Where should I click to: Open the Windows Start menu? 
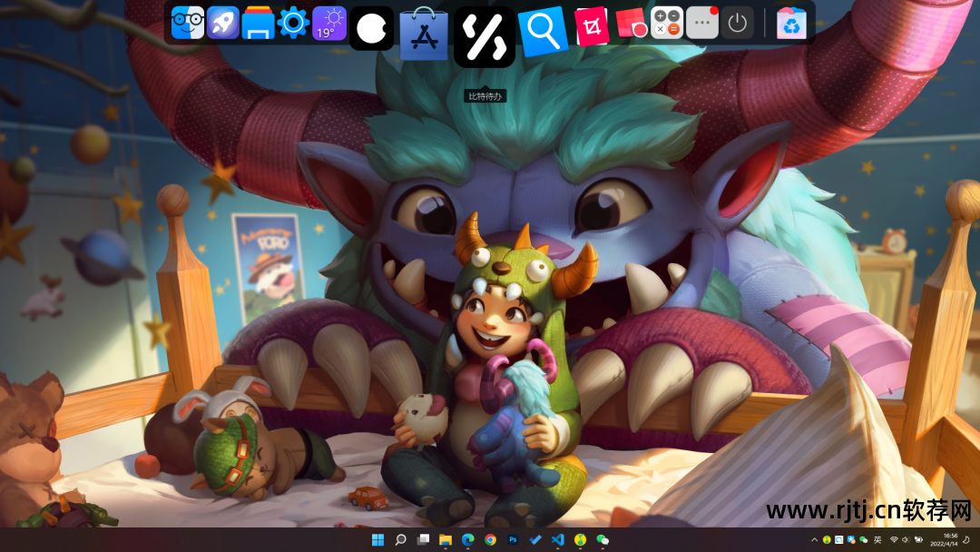pyautogui.click(x=378, y=539)
